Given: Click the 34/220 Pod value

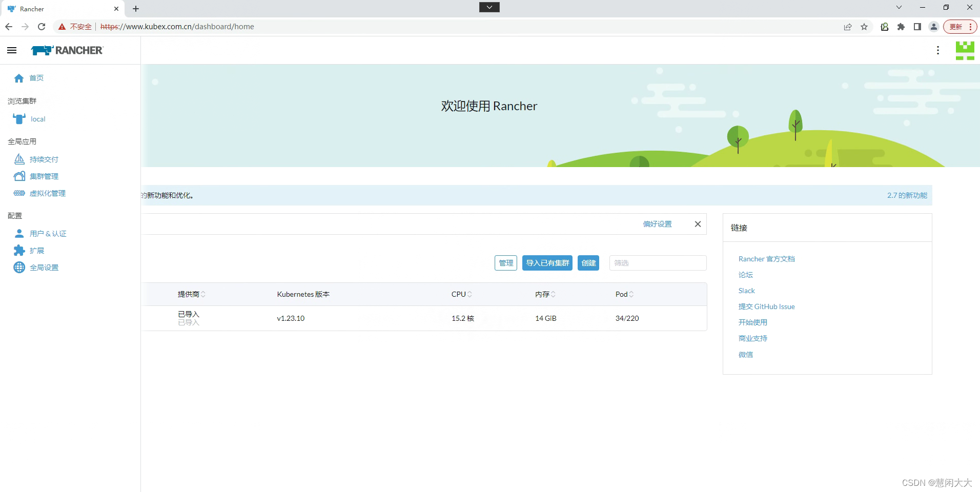Looking at the screenshot, I should [x=627, y=318].
